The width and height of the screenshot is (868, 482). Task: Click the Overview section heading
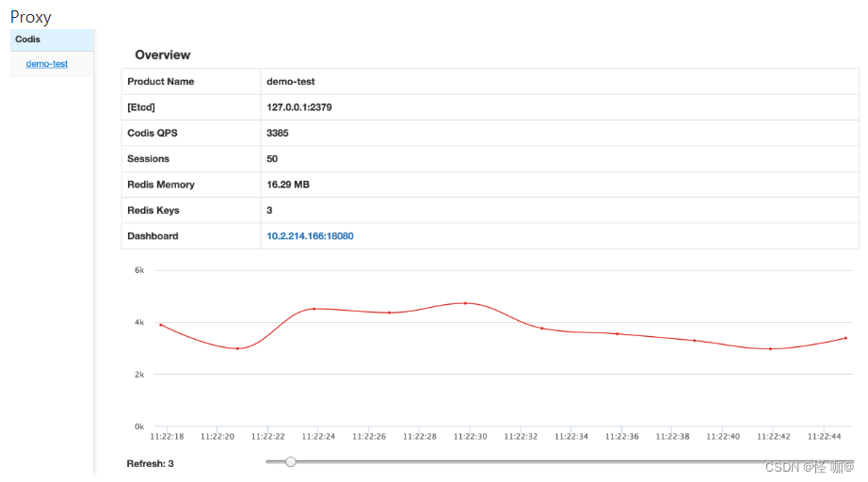click(162, 55)
